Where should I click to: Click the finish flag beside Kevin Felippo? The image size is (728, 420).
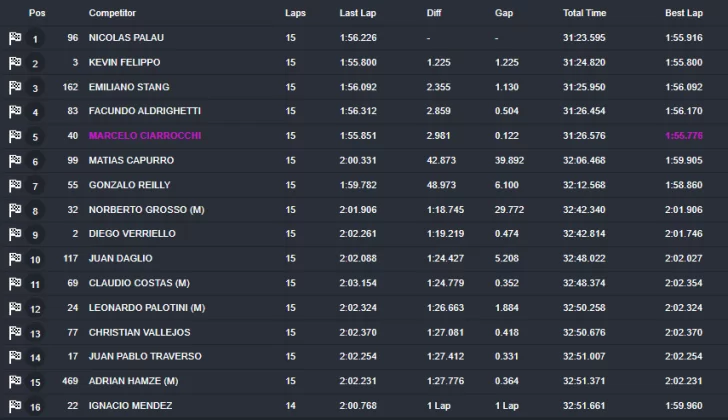(15, 63)
